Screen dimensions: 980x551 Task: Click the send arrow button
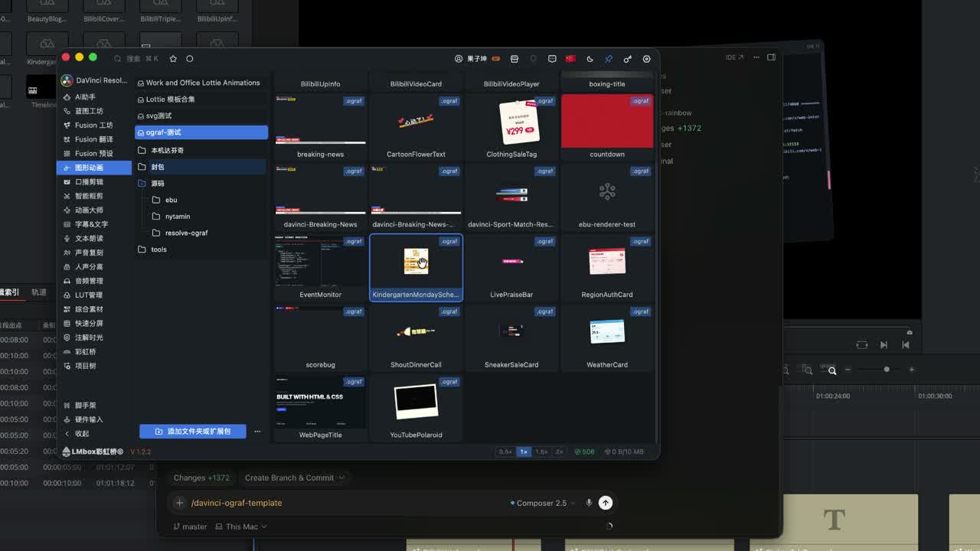pos(606,503)
